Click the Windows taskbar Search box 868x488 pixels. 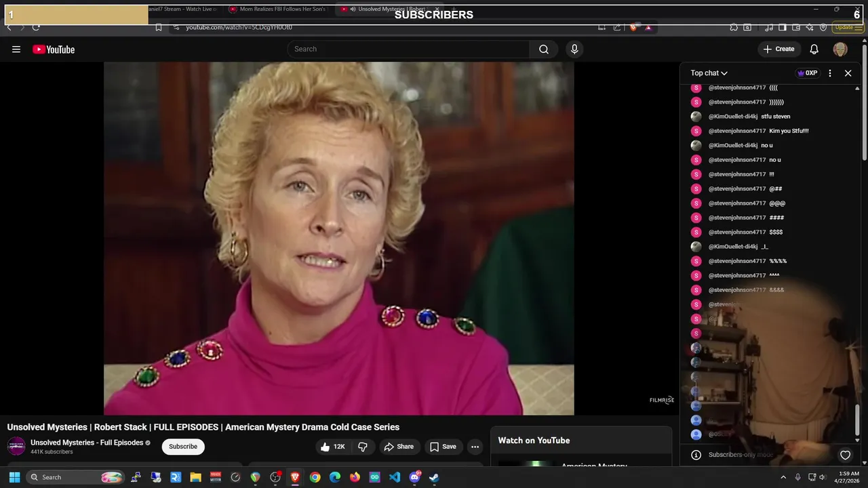coord(76,477)
